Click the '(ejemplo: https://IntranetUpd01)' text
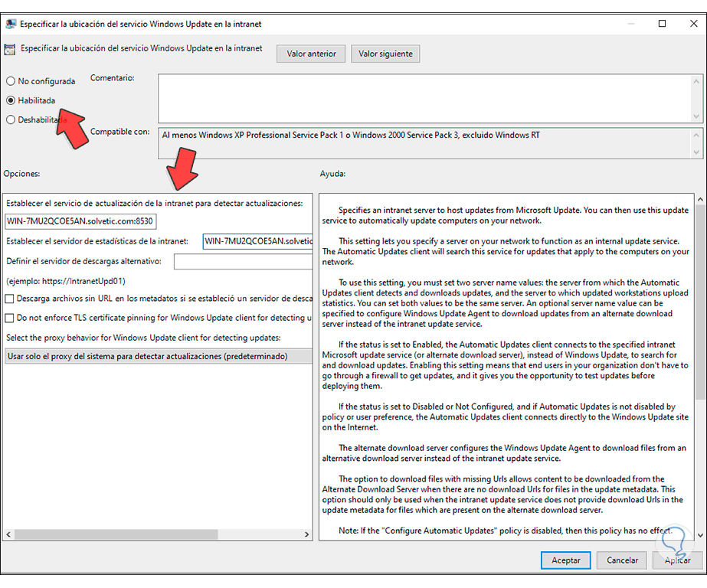 tap(66, 281)
